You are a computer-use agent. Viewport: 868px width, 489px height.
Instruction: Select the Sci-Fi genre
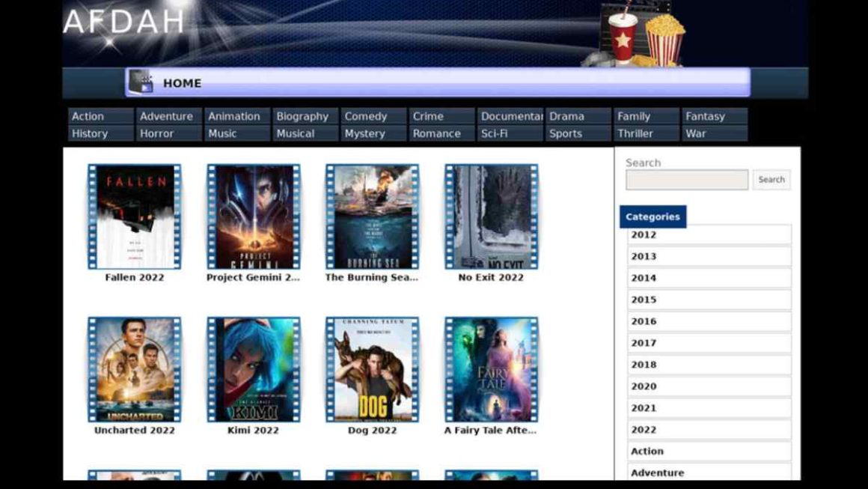point(510,133)
